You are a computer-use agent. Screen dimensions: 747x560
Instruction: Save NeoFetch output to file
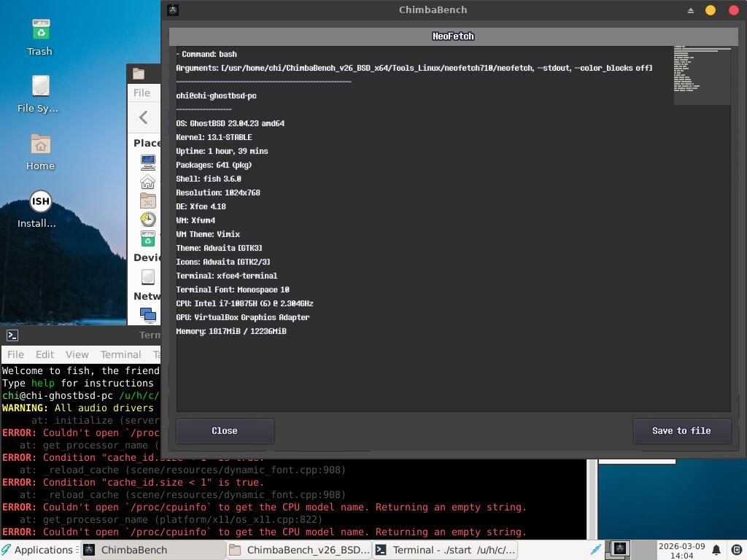682,431
